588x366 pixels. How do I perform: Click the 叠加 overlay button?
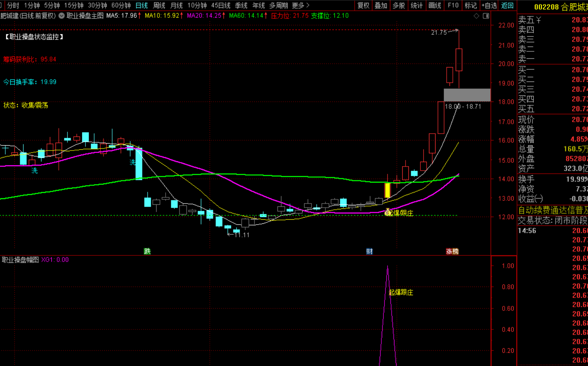(381, 5)
